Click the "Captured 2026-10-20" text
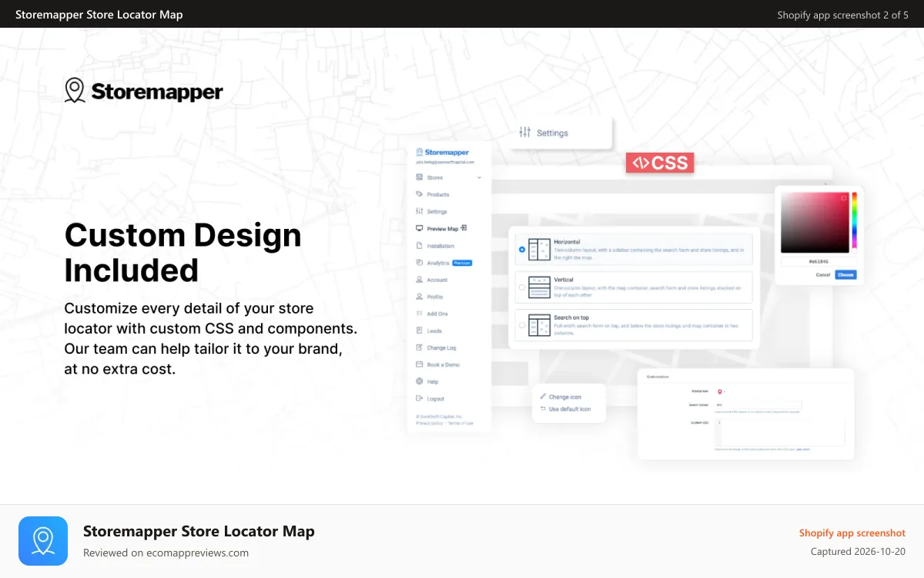Viewport: 924px width, 578px height. 858,551
